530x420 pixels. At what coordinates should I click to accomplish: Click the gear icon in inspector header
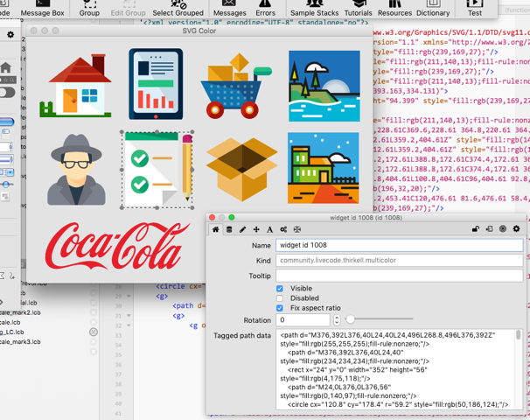516,229
